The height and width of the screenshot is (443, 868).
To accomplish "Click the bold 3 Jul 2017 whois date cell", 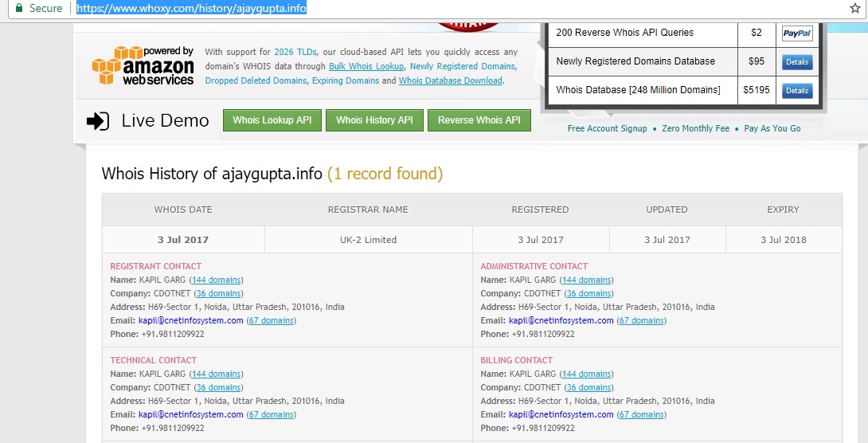I will click(x=183, y=240).
